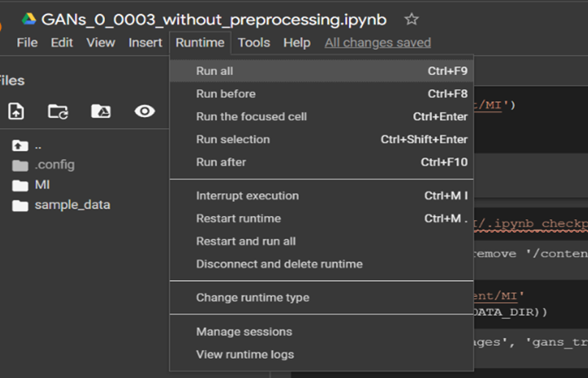Open View runtime logs
588x378 pixels.
pyautogui.click(x=245, y=354)
